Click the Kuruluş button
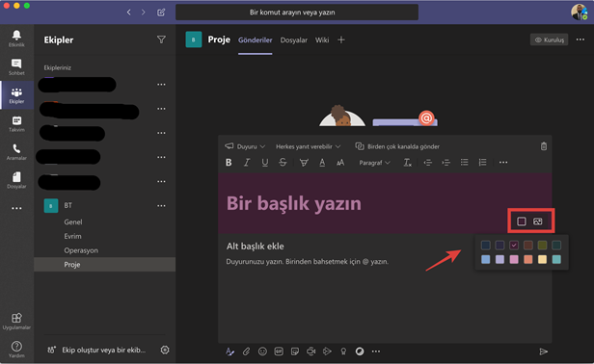 pyautogui.click(x=549, y=39)
